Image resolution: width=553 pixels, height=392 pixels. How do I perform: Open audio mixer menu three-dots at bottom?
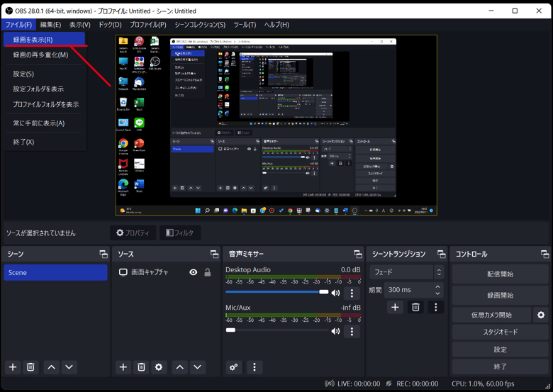[255, 367]
